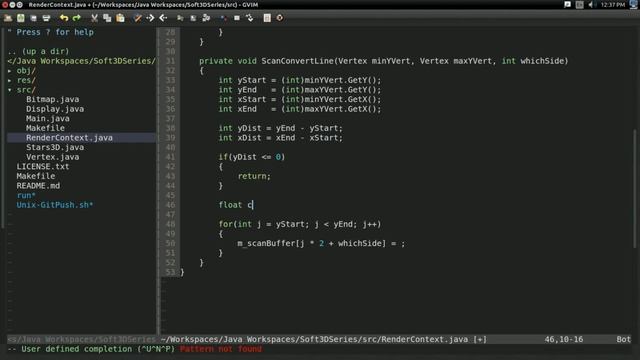Redo with the green arrow icon
Viewport: 640px width, 360px height.
click(x=77, y=18)
